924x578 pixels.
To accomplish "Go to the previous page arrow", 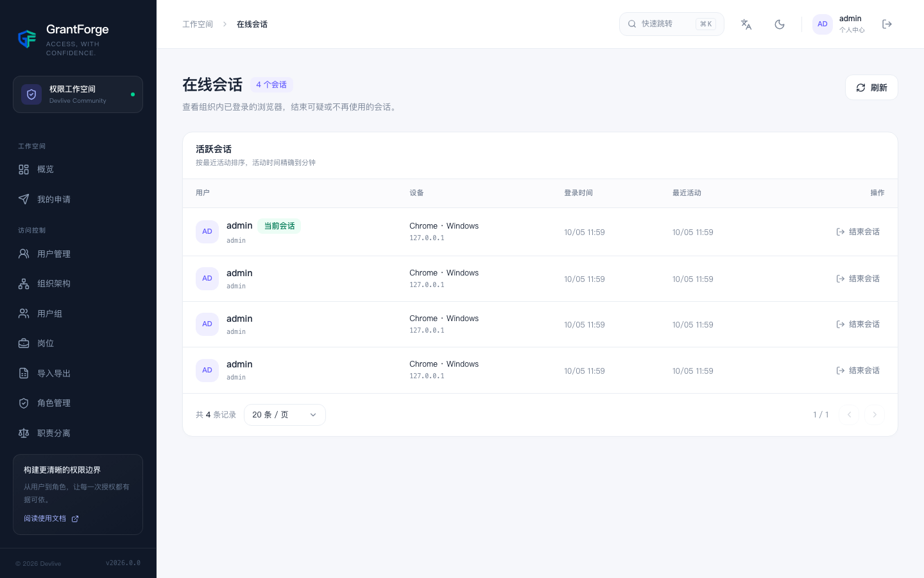I will point(849,415).
